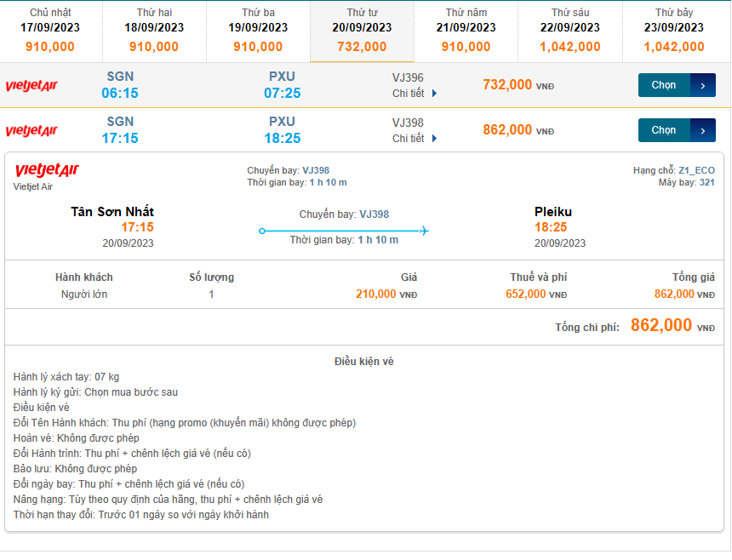Select the Chủ nhật 17/09/2023 date tab

coord(50,31)
